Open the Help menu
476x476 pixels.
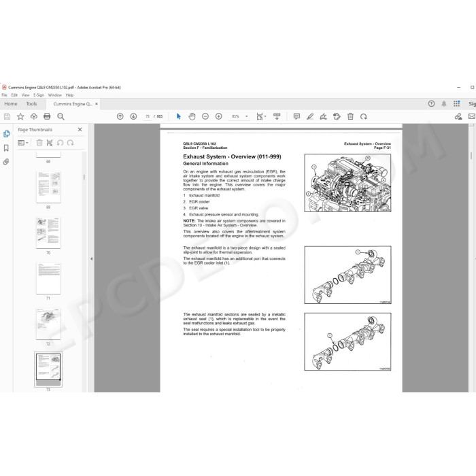[69, 95]
